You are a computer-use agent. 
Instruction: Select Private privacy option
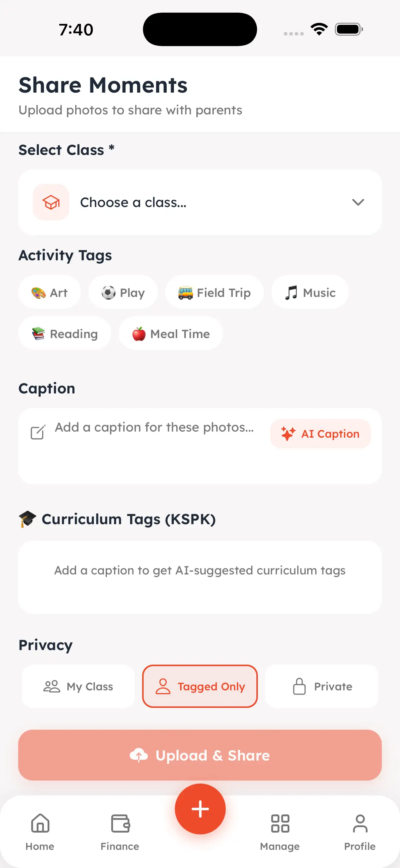point(322,686)
